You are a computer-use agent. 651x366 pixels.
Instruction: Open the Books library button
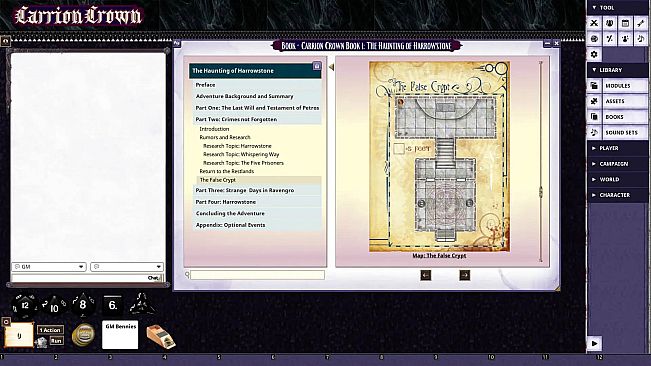(624, 117)
